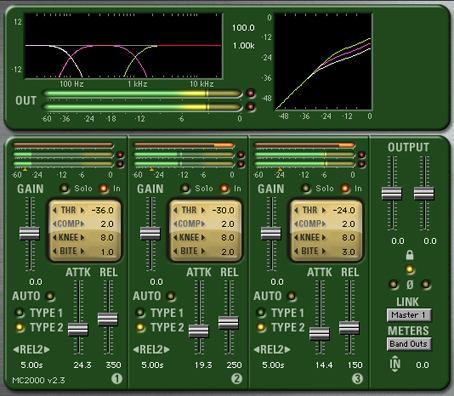Select TYPE 1 for band 2
The image size is (454, 396).
pyautogui.click(x=140, y=313)
